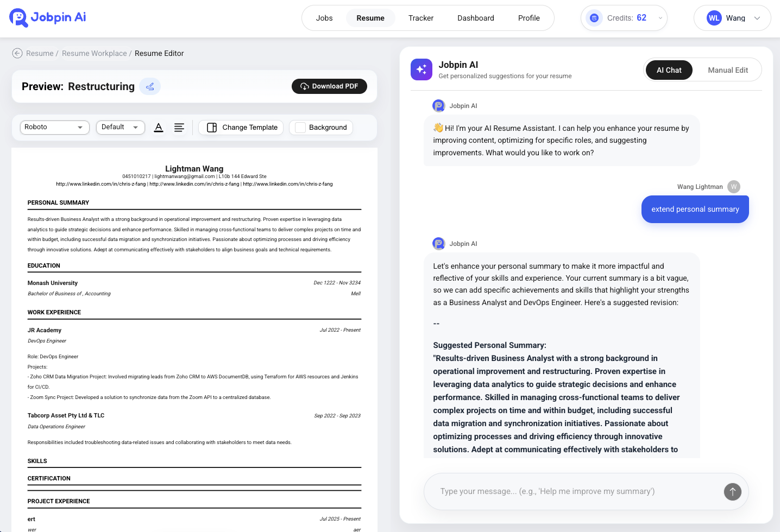Open the Dashboard page
The height and width of the screenshot is (532, 780).
coord(475,17)
